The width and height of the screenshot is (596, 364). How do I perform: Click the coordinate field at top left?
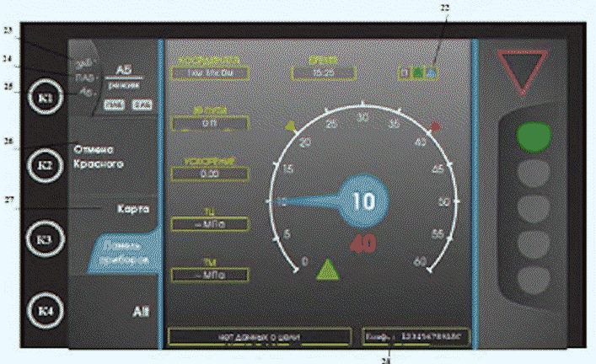point(210,73)
